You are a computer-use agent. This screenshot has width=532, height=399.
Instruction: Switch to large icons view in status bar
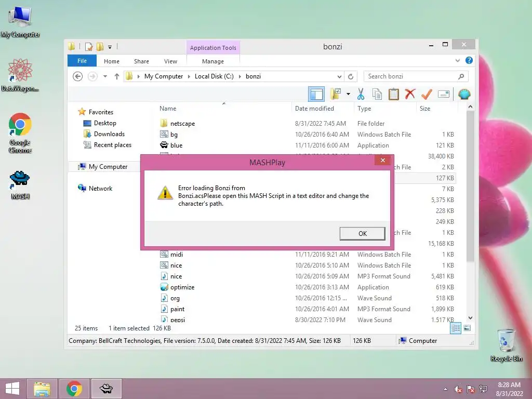tap(467, 328)
